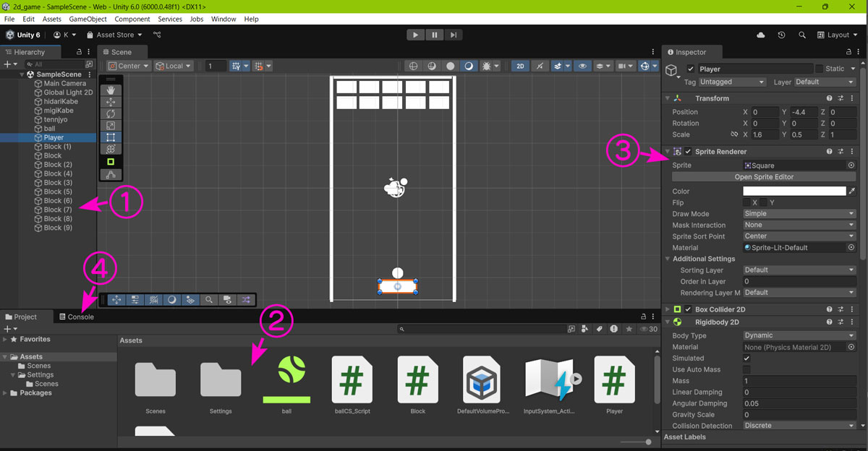Click the Pause button
Viewport: 868px width, 451px height.
click(x=434, y=35)
